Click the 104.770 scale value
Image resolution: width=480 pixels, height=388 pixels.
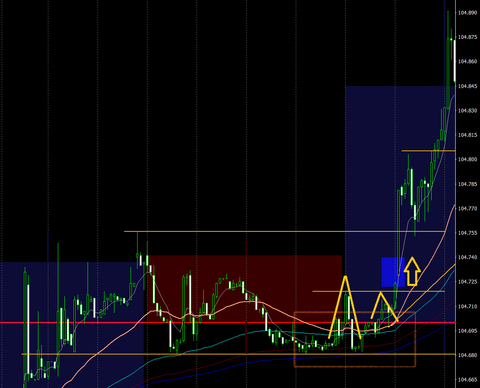pyautogui.click(x=467, y=208)
